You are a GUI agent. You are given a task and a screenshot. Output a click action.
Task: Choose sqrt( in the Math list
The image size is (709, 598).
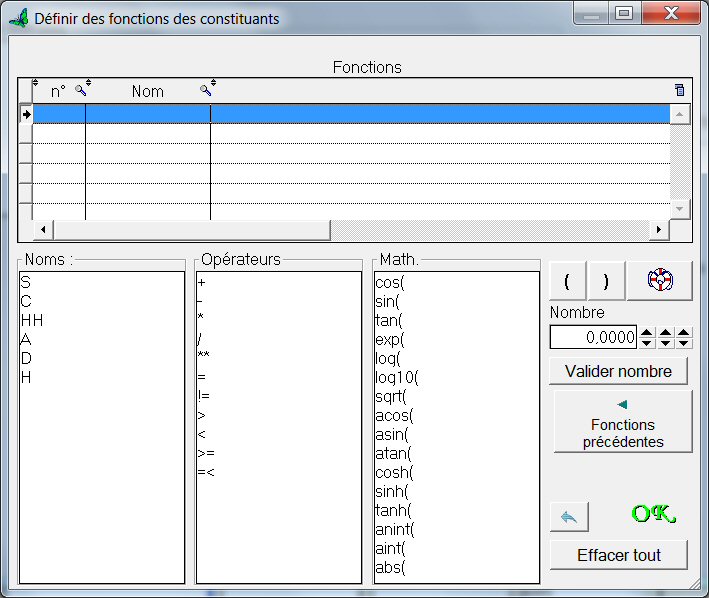(391, 396)
